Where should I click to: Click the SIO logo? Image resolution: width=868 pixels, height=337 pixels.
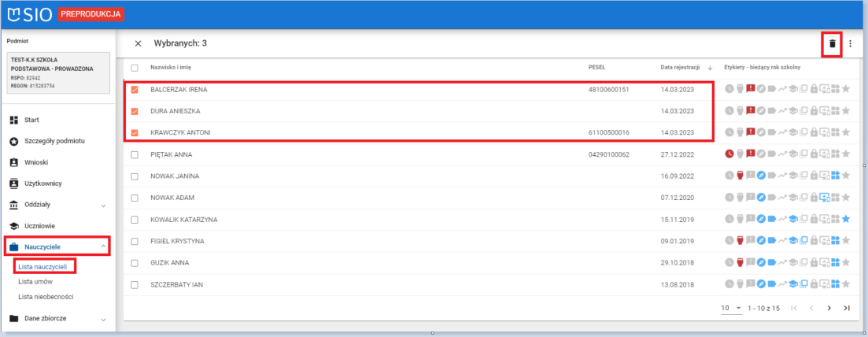pos(30,13)
